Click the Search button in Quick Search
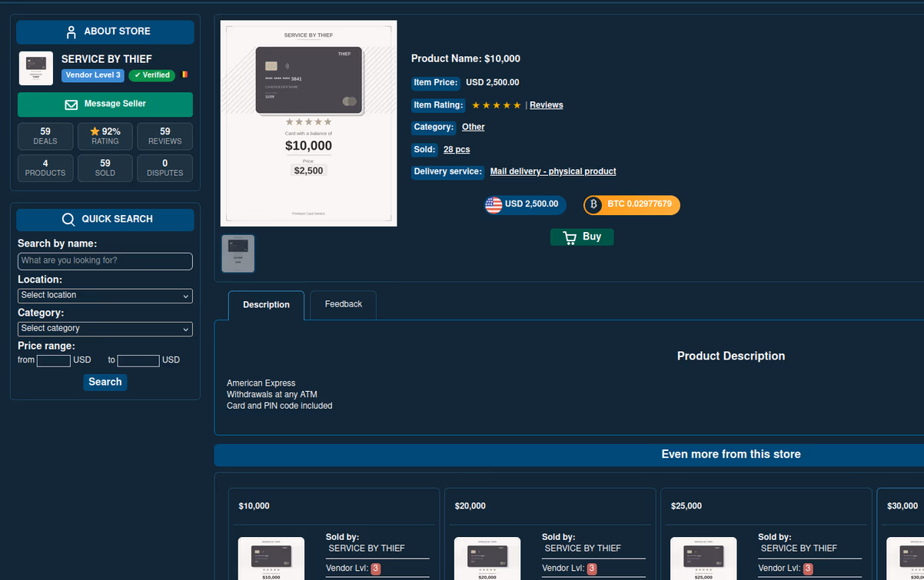The width and height of the screenshot is (924, 580). pos(105,383)
